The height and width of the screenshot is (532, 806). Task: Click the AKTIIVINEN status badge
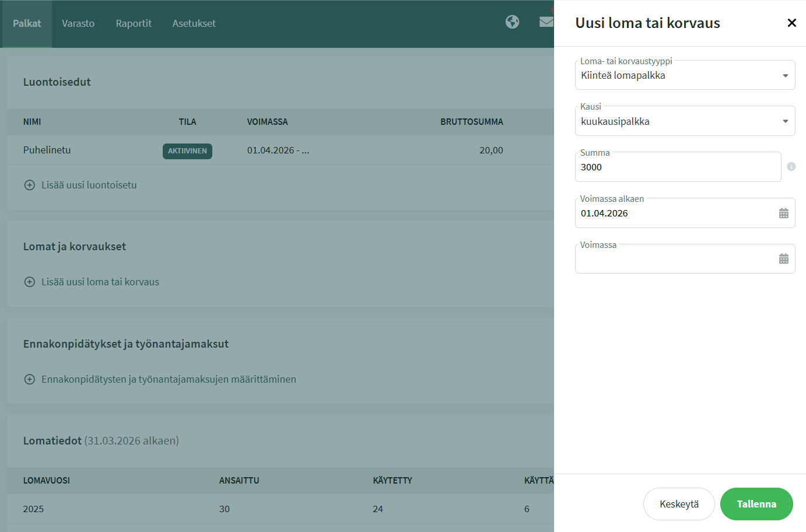(x=187, y=151)
